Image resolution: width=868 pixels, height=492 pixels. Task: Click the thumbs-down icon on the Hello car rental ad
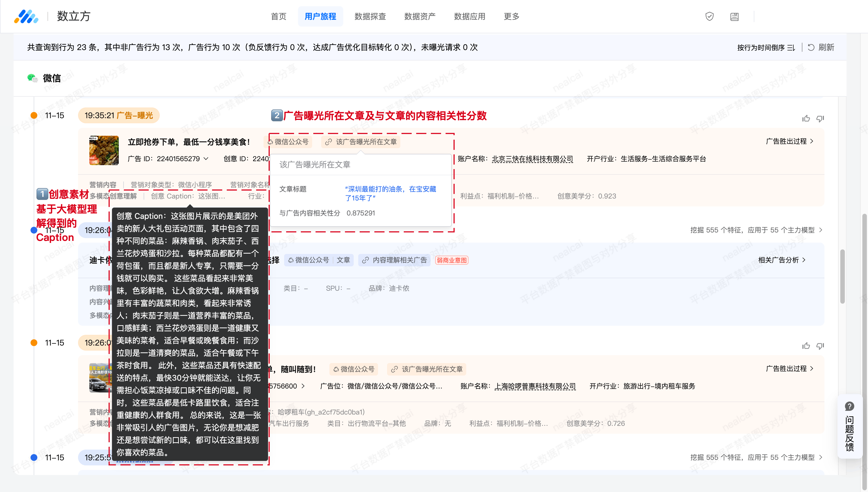(x=820, y=346)
